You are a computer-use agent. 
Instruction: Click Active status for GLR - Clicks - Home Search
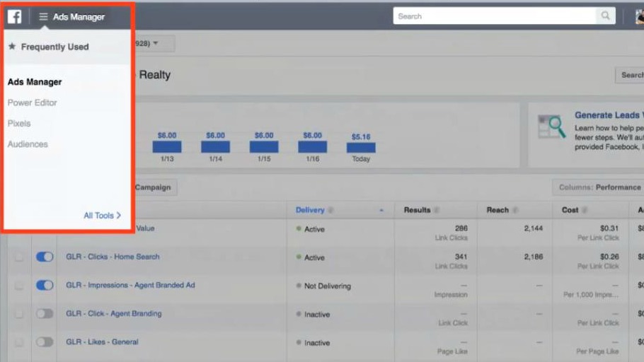click(314, 258)
